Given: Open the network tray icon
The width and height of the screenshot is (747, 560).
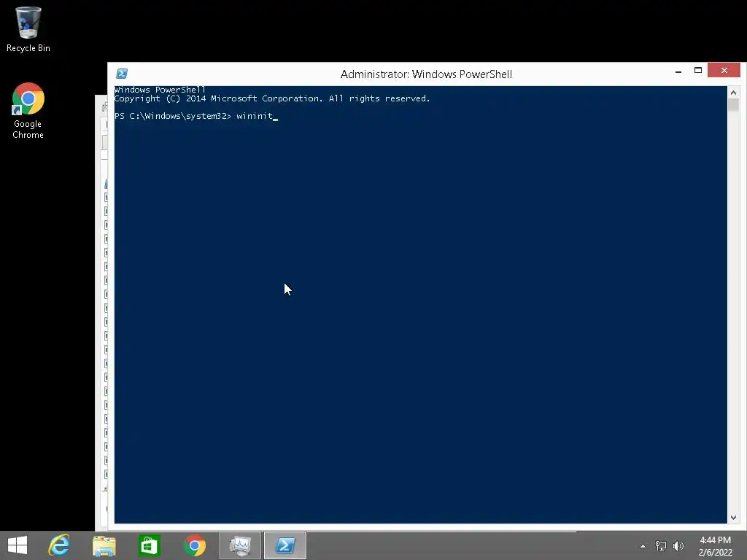Looking at the screenshot, I should coord(661,546).
